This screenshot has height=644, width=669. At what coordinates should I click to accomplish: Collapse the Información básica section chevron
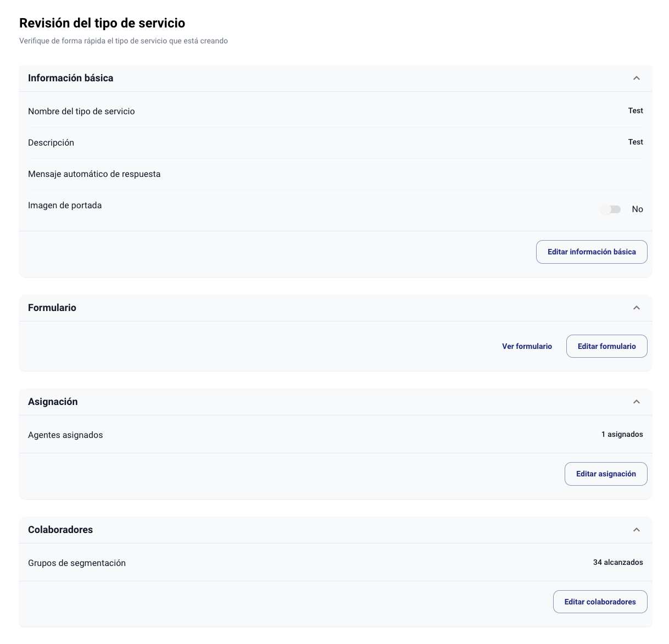pyautogui.click(x=637, y=78)
